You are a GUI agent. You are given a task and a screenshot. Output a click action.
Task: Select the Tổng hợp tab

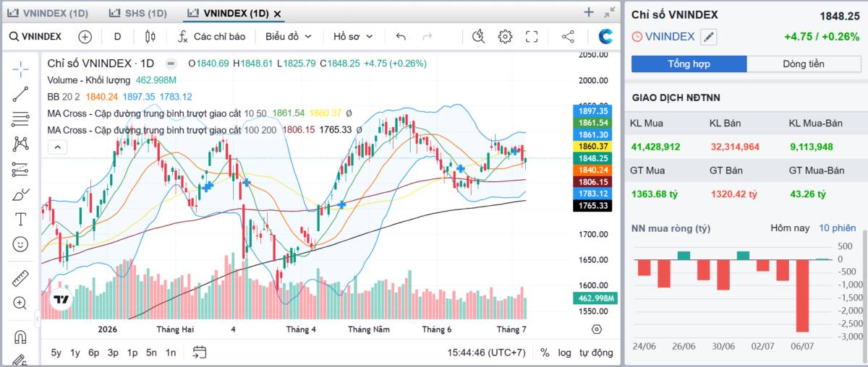689,64
